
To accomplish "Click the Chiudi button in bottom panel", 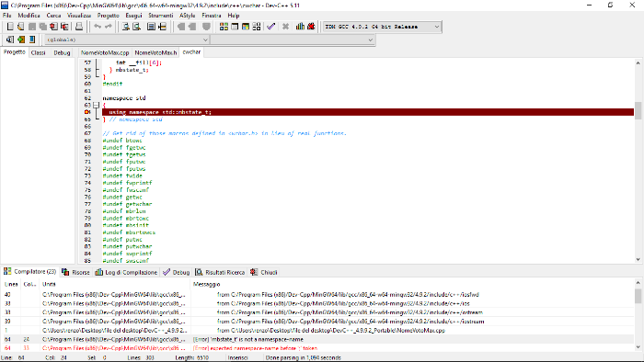I will 264,272.
